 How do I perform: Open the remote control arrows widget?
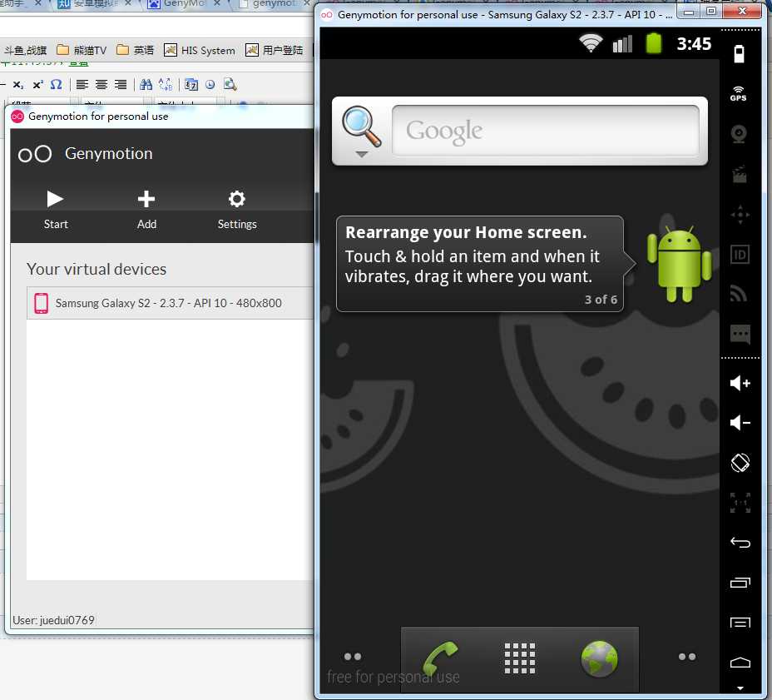[740, 215]
